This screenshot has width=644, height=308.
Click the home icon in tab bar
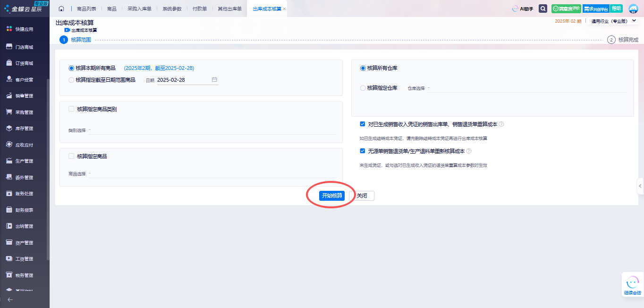coord(61,9)
